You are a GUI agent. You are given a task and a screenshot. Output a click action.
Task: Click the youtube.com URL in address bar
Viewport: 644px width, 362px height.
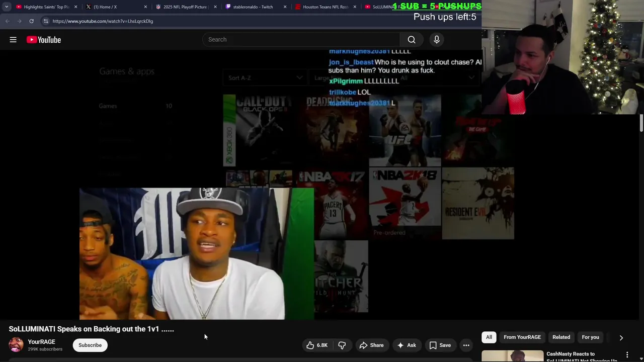pos(103,21)
